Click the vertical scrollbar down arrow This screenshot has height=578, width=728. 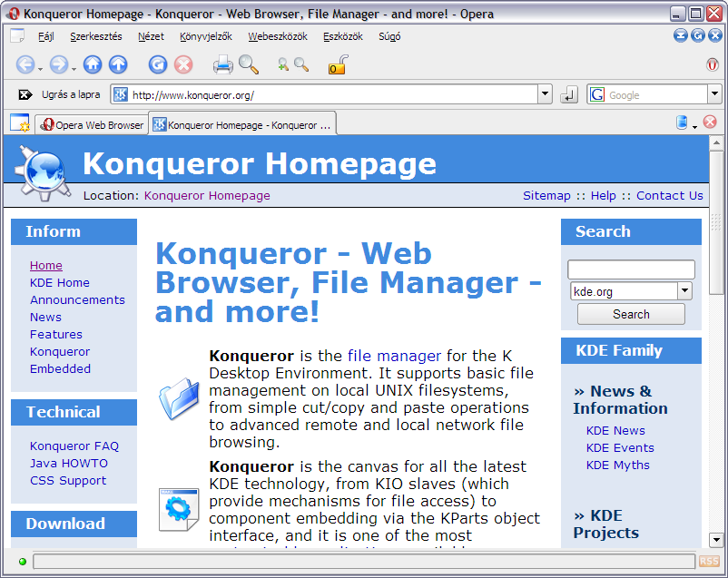tap(716, 540)
